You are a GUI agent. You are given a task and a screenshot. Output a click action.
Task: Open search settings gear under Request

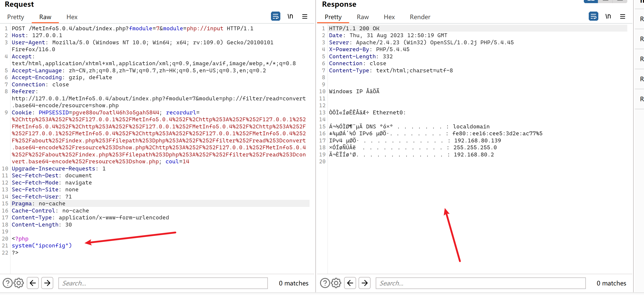point(19,283)
